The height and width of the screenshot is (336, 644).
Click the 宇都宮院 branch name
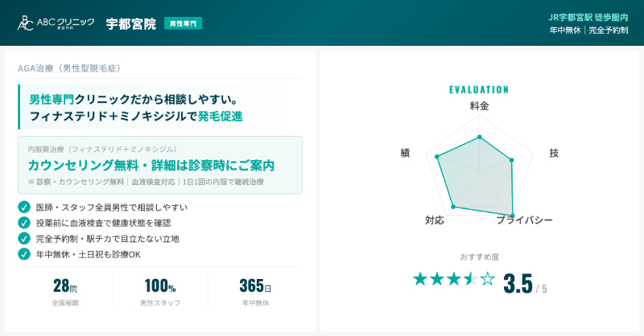click(131, 23)
